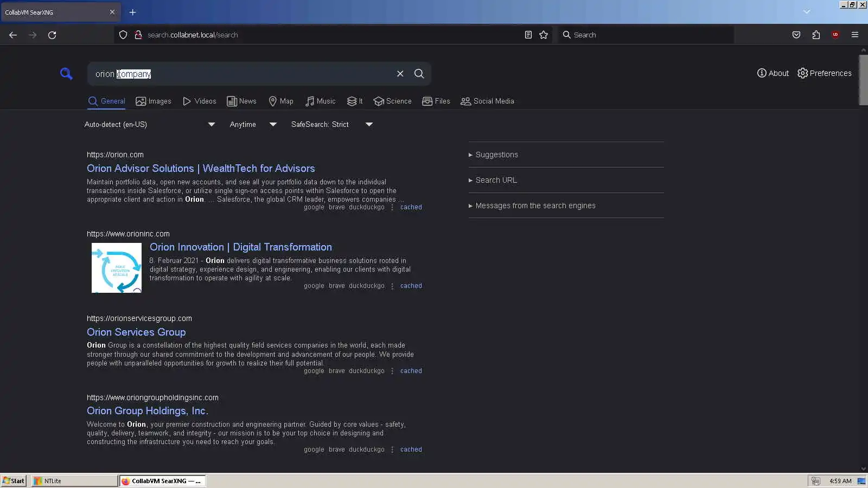The image size is (868, 488).
Task: Reload the page with the refresh icon
Action: pyautogui.click(x=52, y=35)
